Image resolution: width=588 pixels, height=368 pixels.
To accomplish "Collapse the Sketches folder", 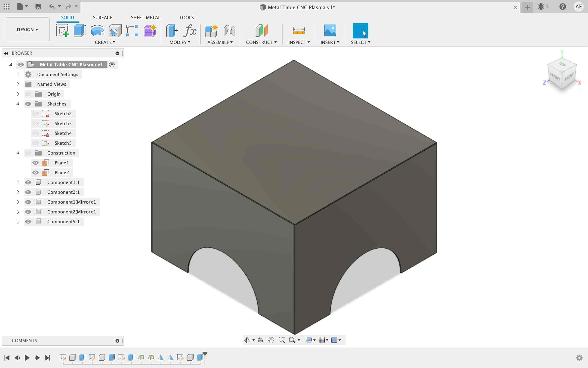I will pos(18,104).
